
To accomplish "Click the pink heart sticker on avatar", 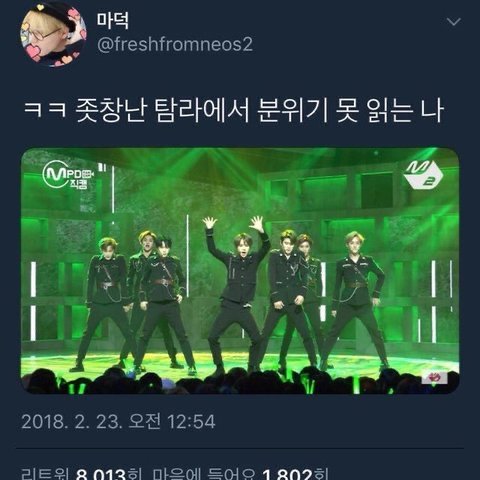I will (x=33, y=52).
